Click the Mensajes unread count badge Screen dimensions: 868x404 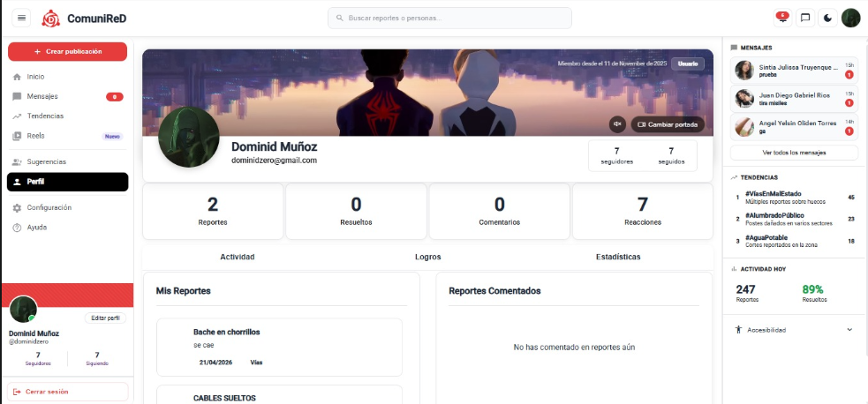(115, 97)
